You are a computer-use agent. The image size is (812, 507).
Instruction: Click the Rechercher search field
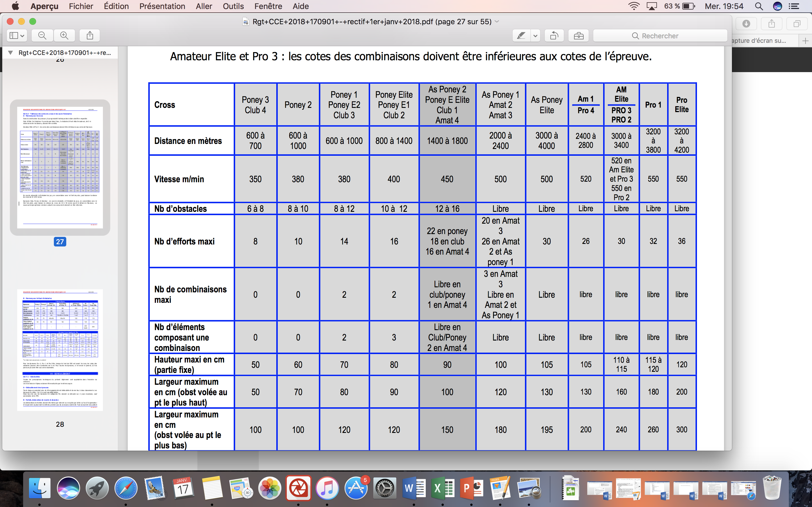pyautogui.click(x=660, y=35)
